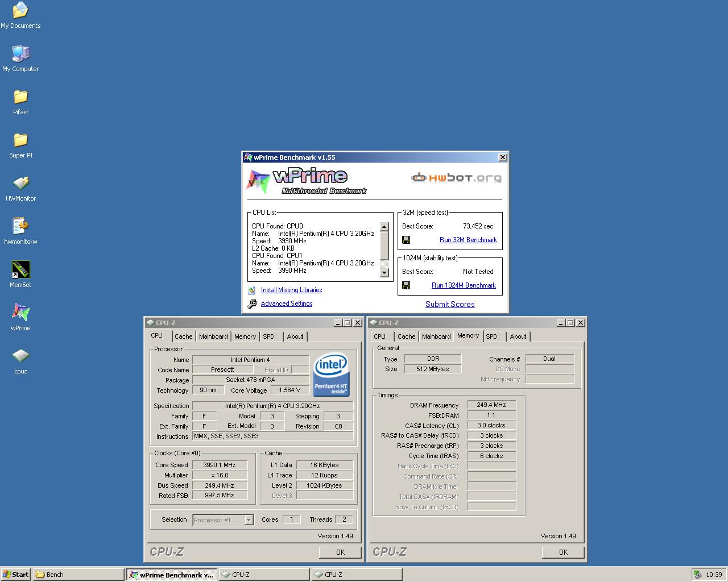
Task: Click the left CPU-Z window title icon
Action: point(150,322)
